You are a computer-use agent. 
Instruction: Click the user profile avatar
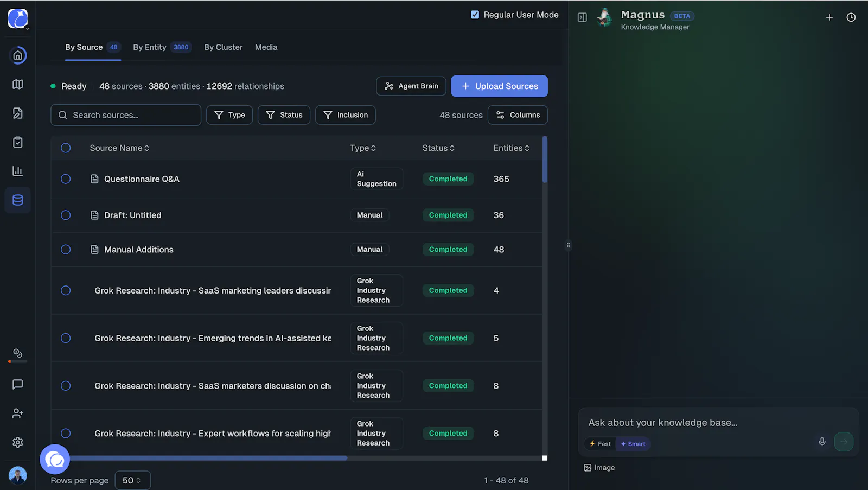pyautogui.click(x=18, y=476)
